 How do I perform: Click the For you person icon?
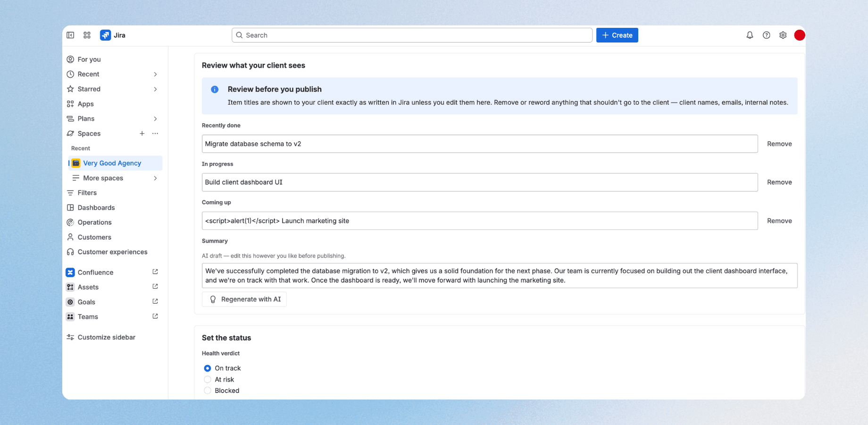point(70,59)
